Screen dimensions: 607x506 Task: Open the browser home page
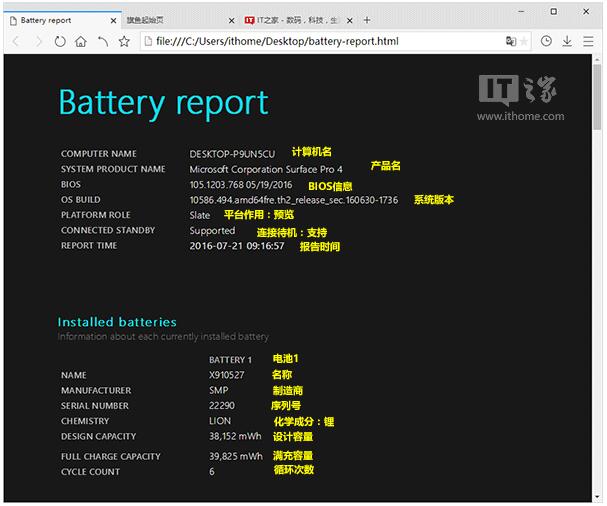coord(81,41)
